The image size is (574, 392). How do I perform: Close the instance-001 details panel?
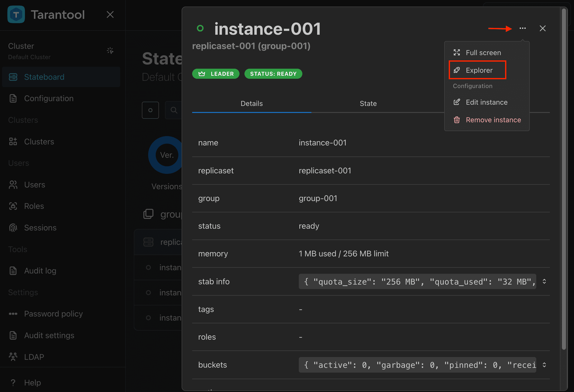543,28
